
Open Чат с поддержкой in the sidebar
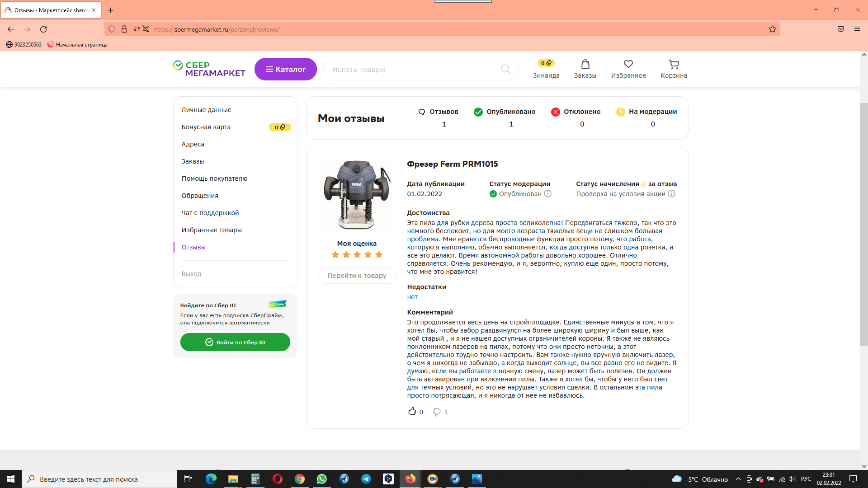(x=210, y=213)
